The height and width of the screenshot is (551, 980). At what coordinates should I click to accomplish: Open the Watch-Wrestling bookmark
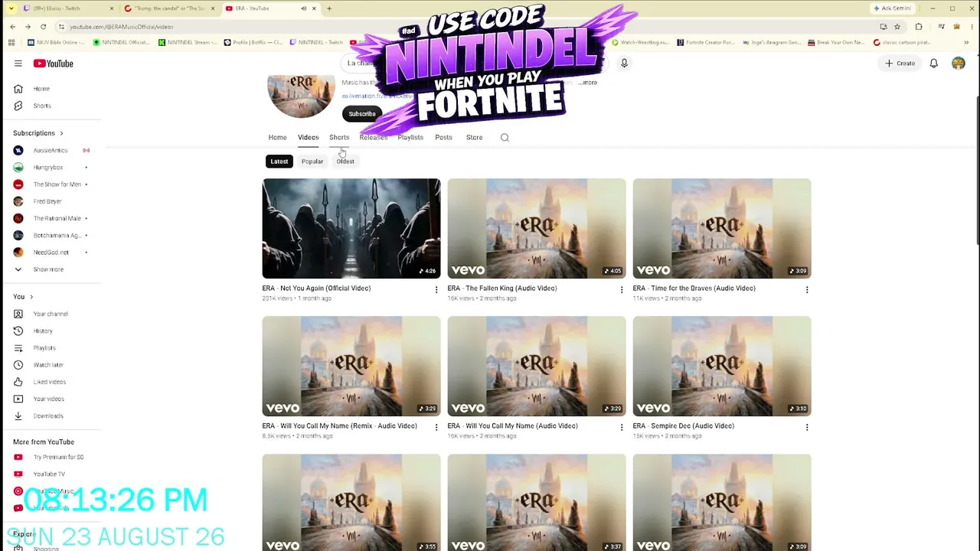click(642, 42)
